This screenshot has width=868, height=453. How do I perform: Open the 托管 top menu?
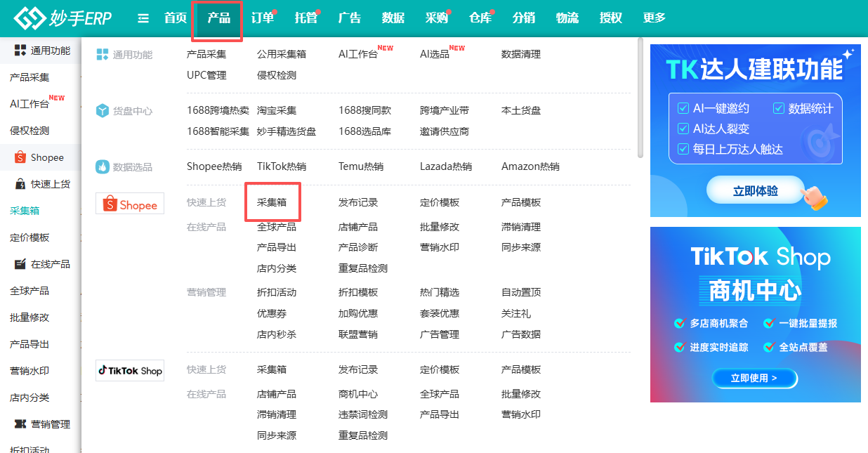(306, 18)
